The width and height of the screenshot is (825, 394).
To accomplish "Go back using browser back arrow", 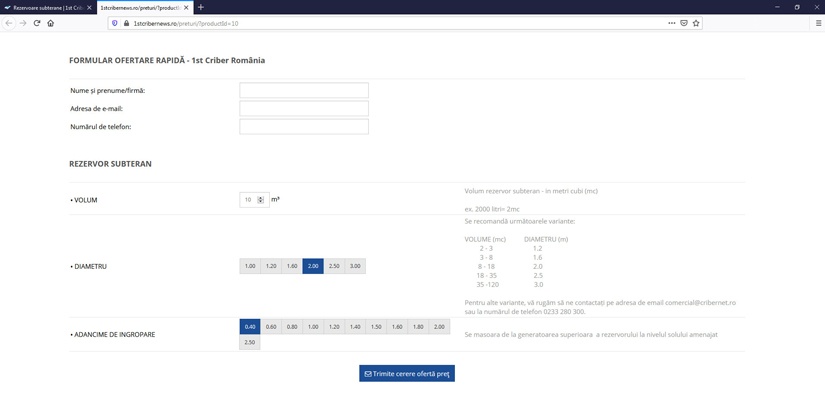I will pos(9,23).
